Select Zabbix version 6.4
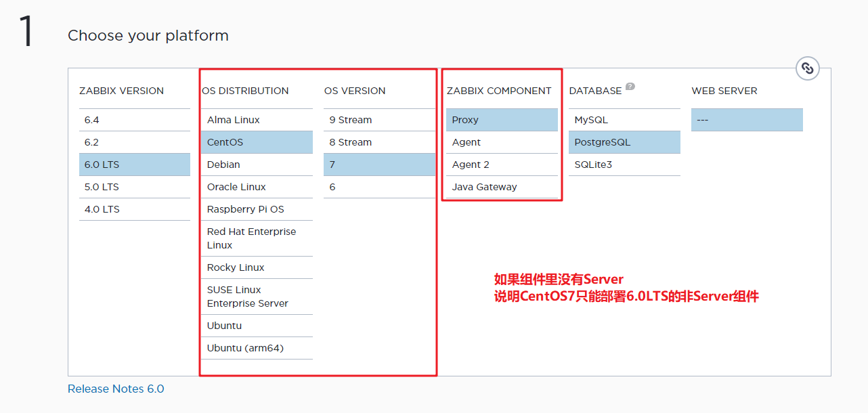This screenshot has height=413, width=868. tap(135, 120)
